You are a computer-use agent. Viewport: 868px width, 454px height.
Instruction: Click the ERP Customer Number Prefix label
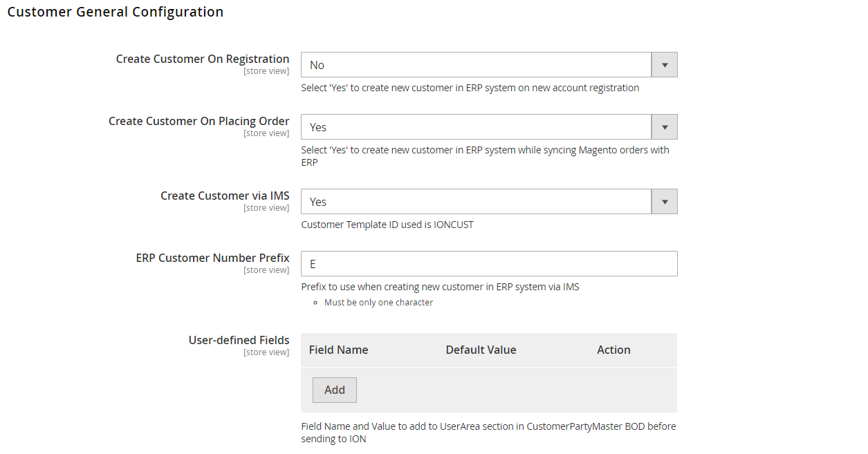(x=212, y=258)
